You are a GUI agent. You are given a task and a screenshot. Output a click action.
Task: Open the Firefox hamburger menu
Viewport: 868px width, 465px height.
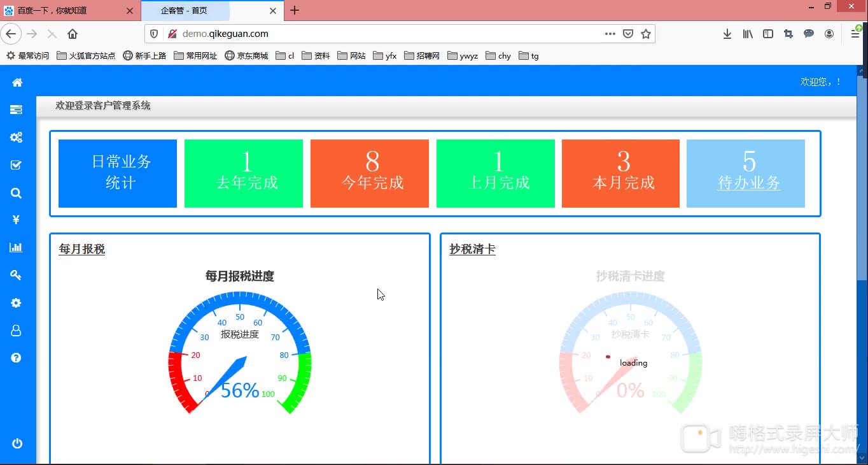[x=855, y=34]
